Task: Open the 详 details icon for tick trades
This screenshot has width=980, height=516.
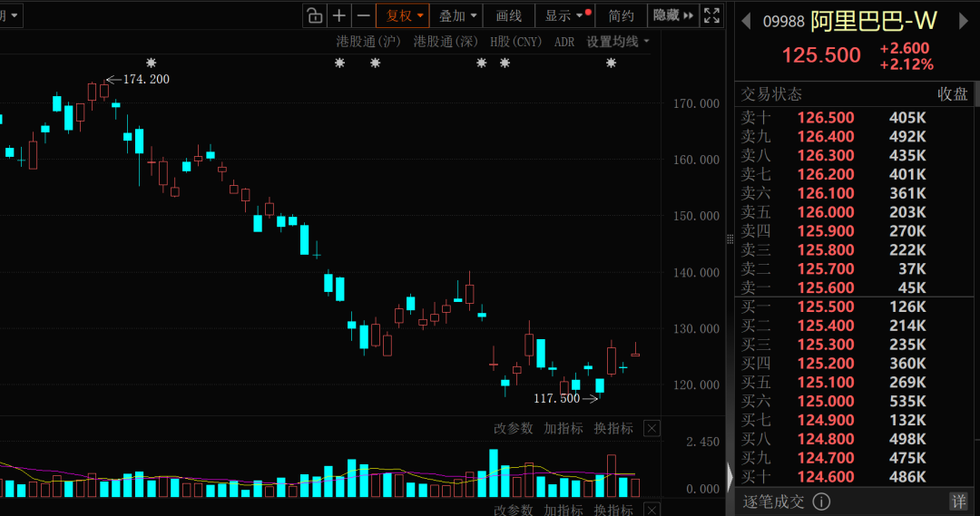Action: point(959,501)
